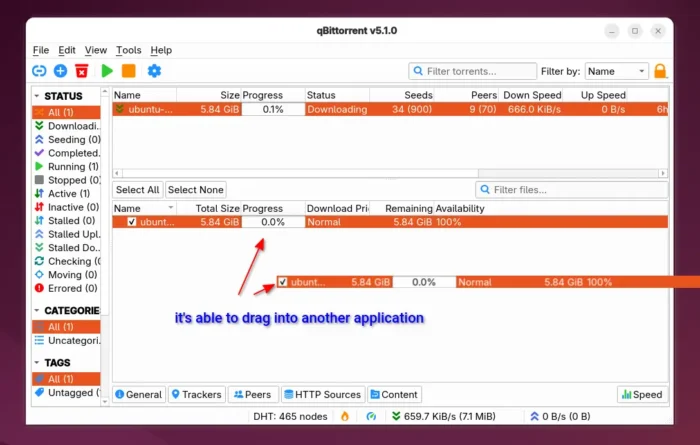Image resolution: width=700 pixels, height=445 pixels.
Task: Select the Seeding (0) status filter
Action: point(67,140)
